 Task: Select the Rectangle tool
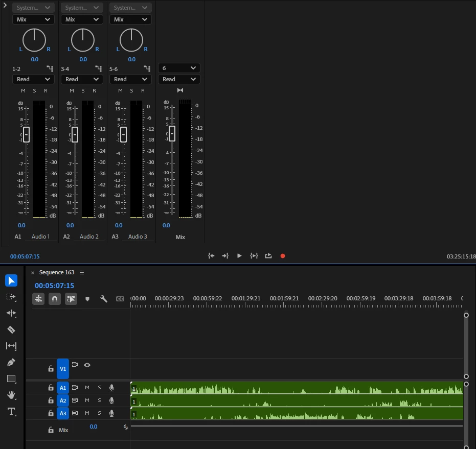pos(11,379)
